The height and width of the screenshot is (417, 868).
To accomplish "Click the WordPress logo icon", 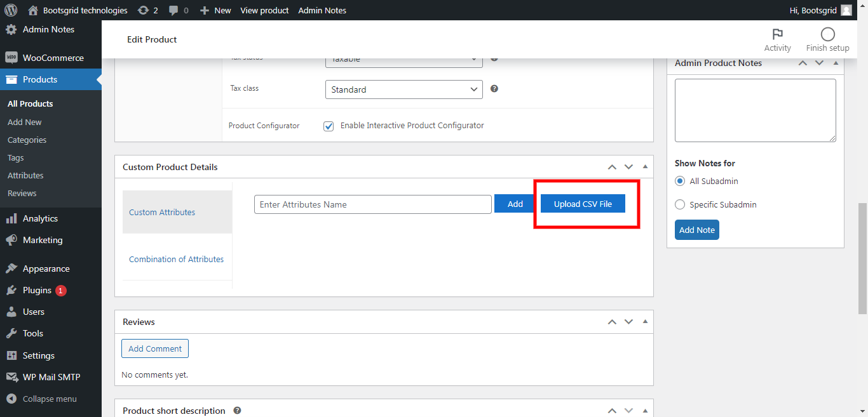I will point(10,10).
